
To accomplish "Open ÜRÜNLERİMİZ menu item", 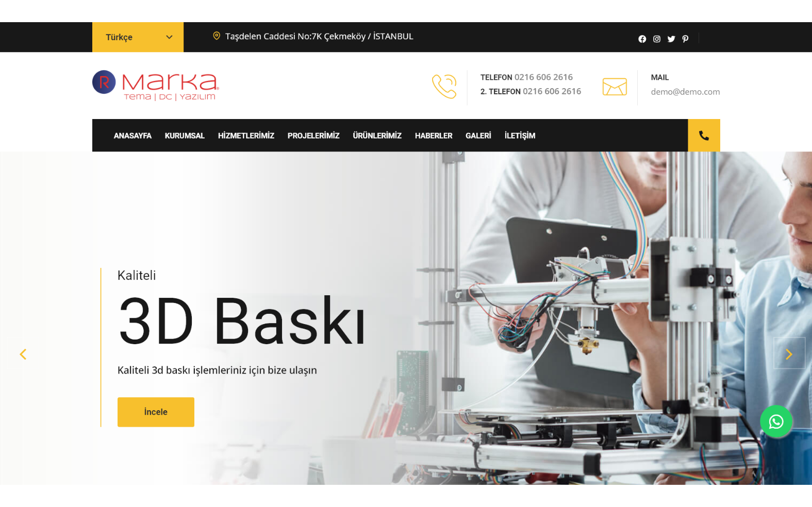I will coord(377,136).
